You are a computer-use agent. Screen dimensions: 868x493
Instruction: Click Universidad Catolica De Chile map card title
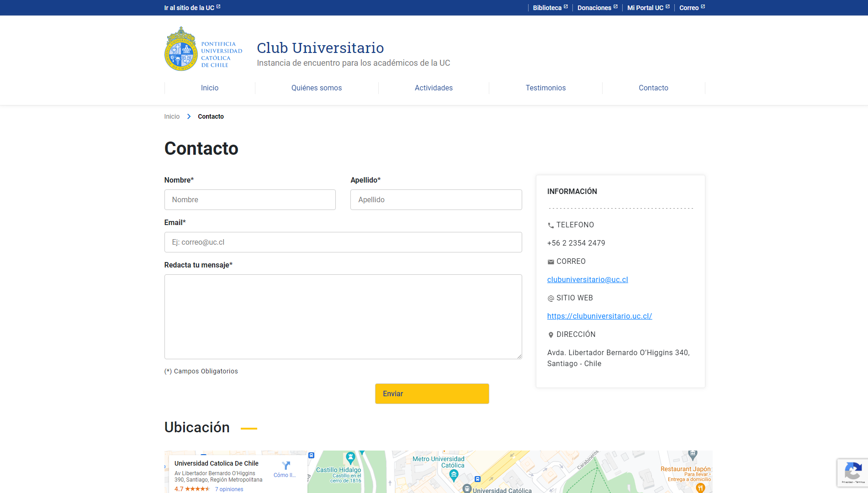point(216,463)
